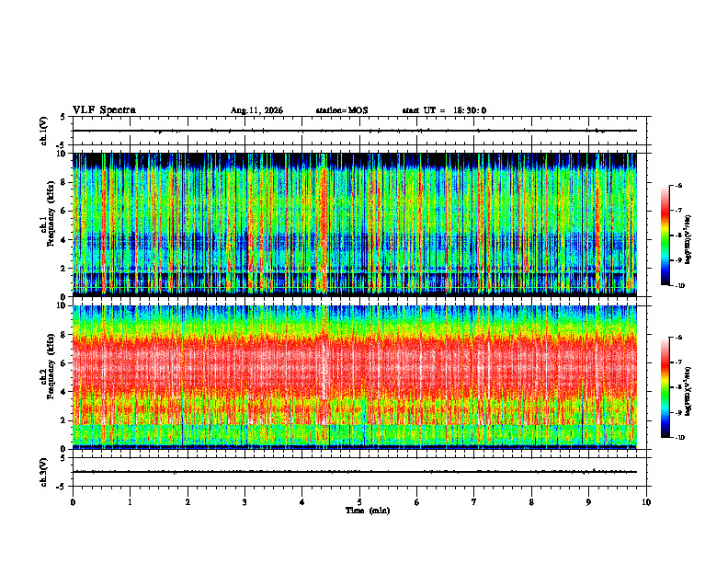Click the ch.2 spectrogram color scale bar

[x=665, y=387]
